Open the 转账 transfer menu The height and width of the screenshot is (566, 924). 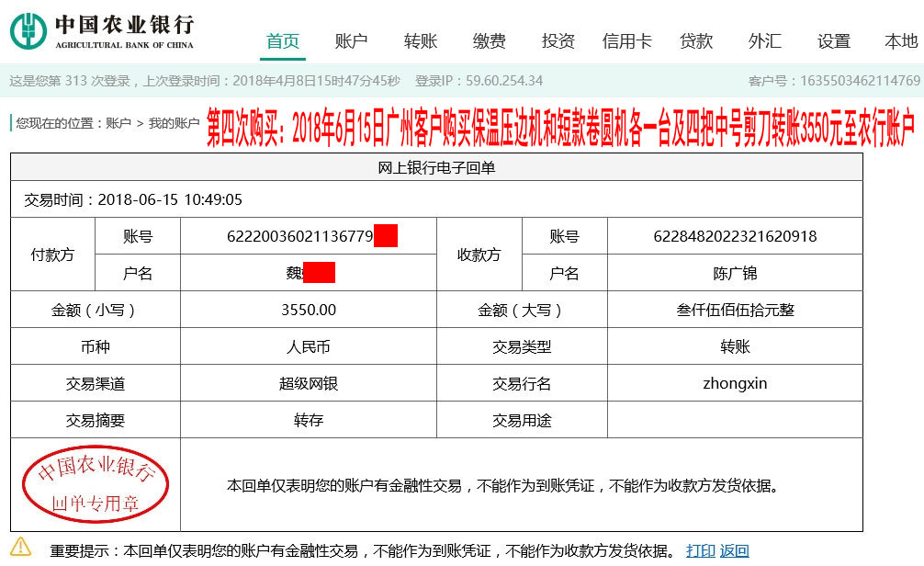click(x=421, y=40)
